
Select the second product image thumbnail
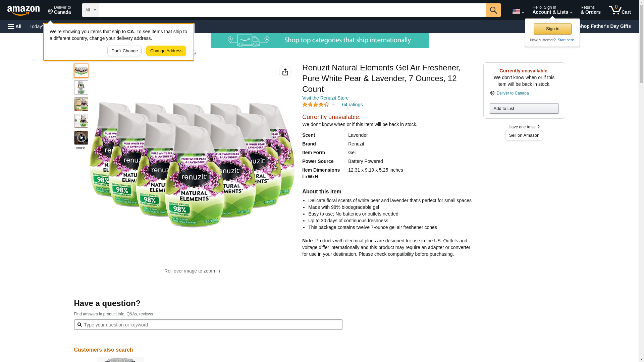[81, 87]
